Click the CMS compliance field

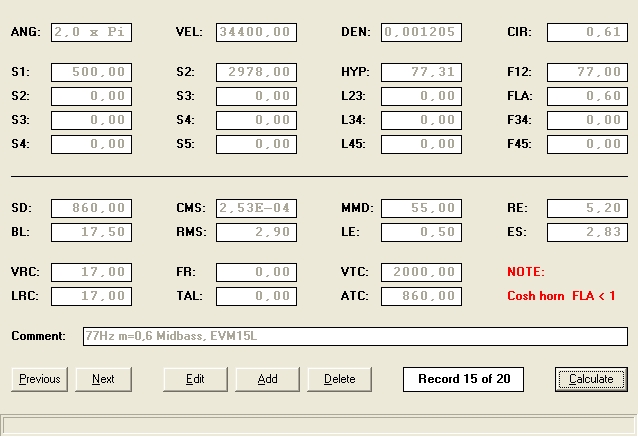(256, 208)
